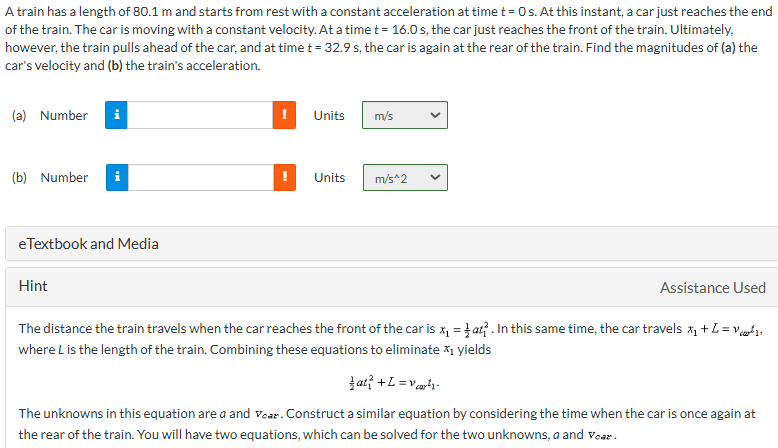Expand the eTextbook and Media section
Screen dimensions: 778x448
tap(89, 243)
